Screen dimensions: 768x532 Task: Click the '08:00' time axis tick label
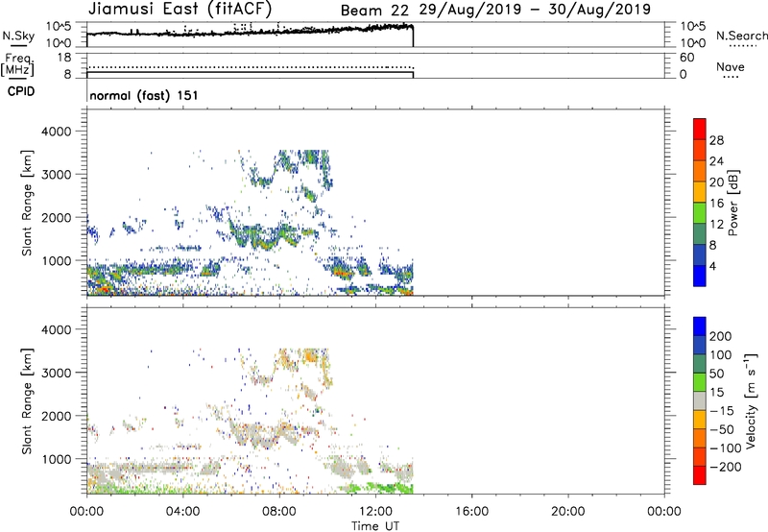[279, 512]
